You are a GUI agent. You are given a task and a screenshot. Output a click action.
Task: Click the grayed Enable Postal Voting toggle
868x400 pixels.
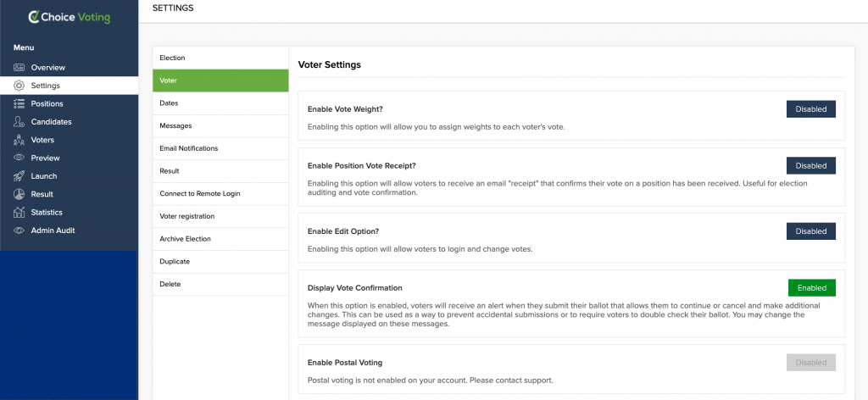pos(811,363)
